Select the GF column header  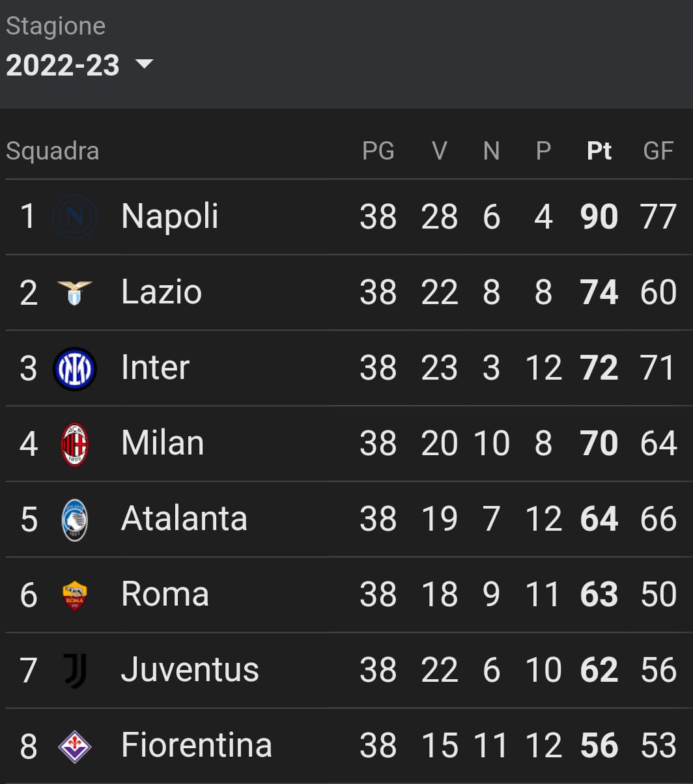tap(658, 151)
